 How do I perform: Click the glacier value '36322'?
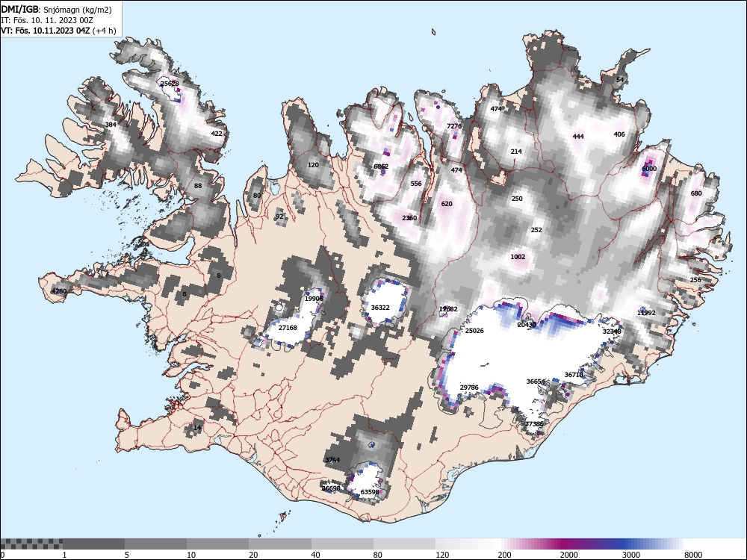380,308
